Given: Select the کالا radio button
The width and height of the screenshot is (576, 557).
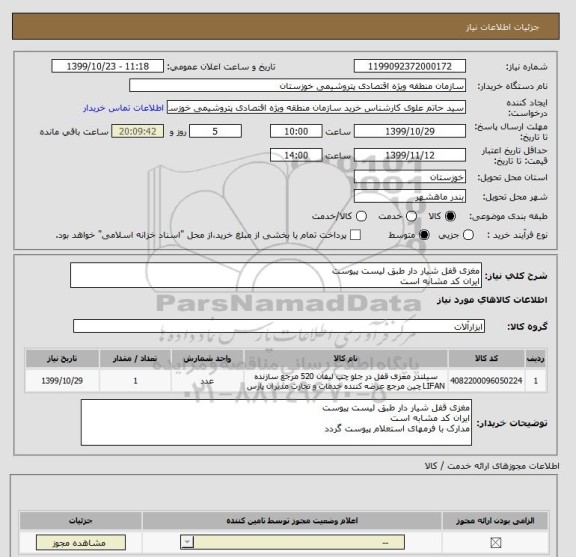Looking at the screenshot, I should [x=450, y=216].
